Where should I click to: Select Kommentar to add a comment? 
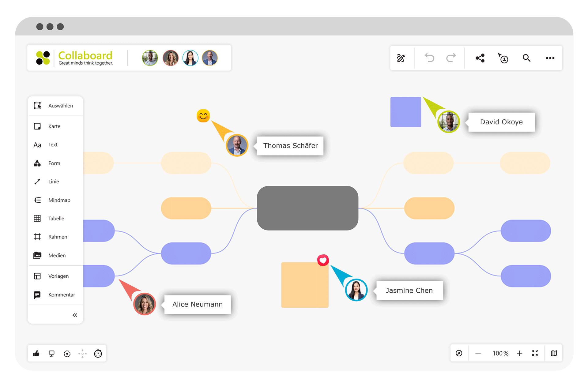[x=61, y=294]
